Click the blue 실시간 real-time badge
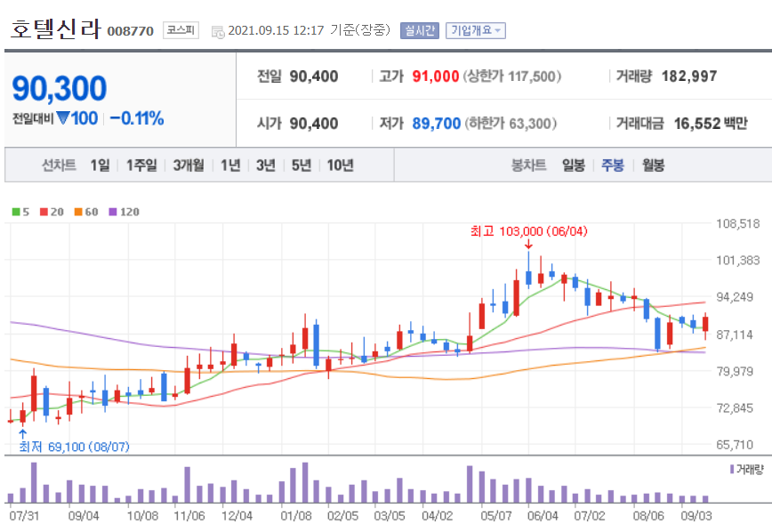 [x=418, y=28]
